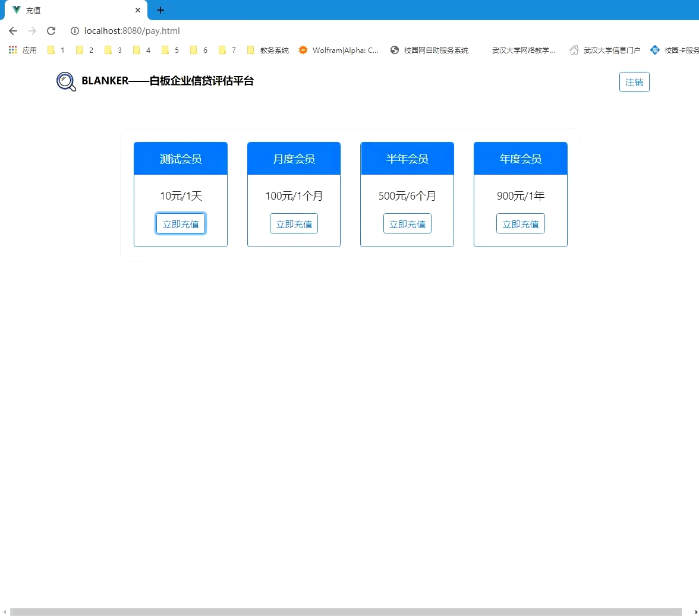Click the 月度会员 card header

(x=294, y=159)
